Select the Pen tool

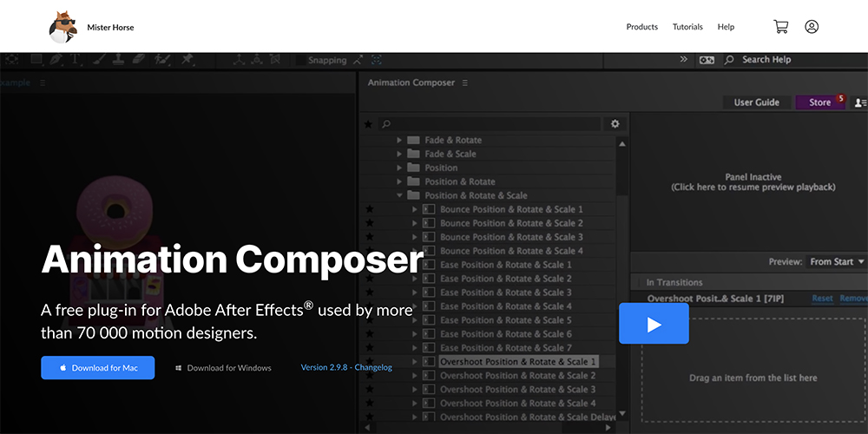(x=56, y=59)
